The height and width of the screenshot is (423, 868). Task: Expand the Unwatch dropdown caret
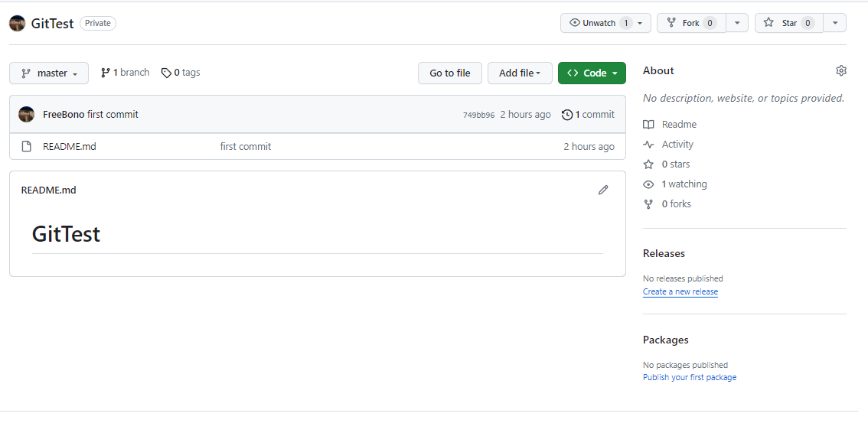[x=641, y=23]
